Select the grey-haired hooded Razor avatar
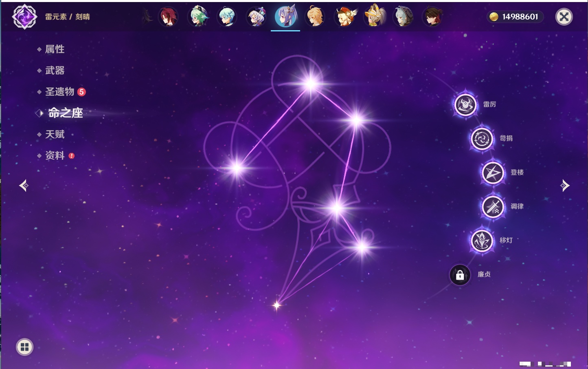This screenshot has height=369, width=588. click(403, 17)
